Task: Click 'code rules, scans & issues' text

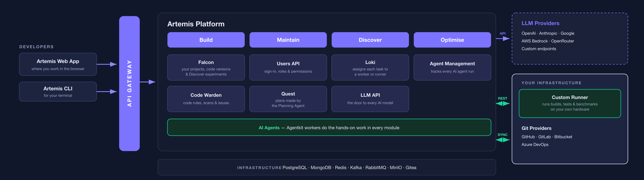Action: pos(206,103)
